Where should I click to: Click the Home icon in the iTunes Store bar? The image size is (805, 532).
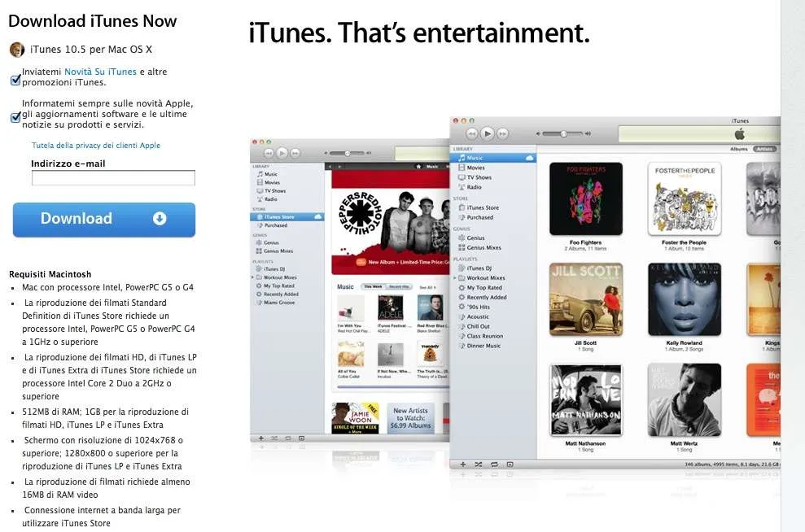point(418,166)
